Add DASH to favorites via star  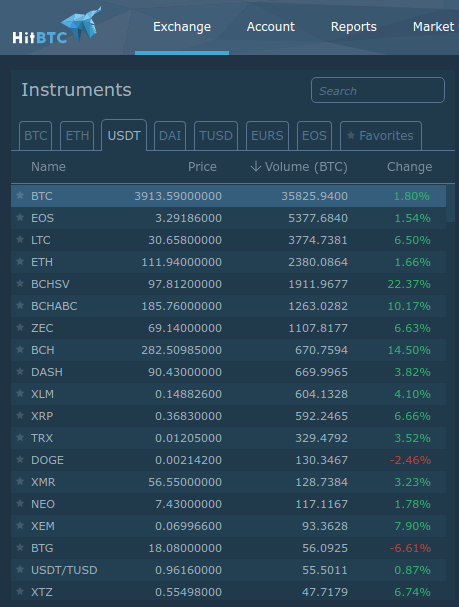click(x=20, y=372)
